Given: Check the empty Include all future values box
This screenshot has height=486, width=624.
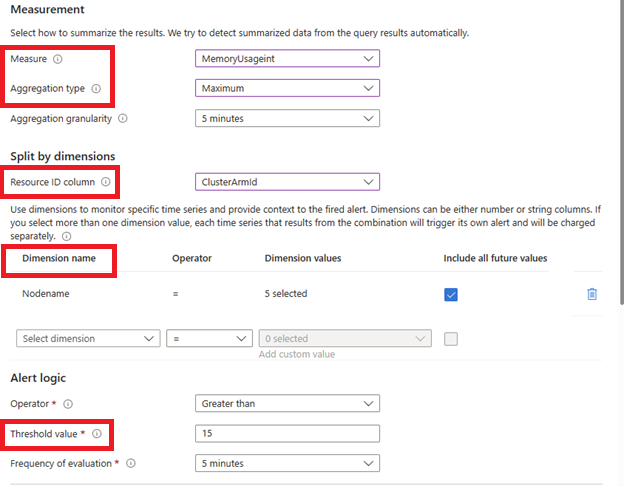Looking at the screenshot, I should click(x=451, y=339).
